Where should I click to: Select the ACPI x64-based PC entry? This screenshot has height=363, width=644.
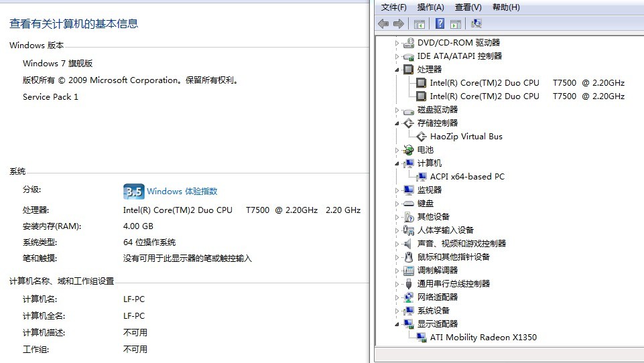click(x=467, y=177)
